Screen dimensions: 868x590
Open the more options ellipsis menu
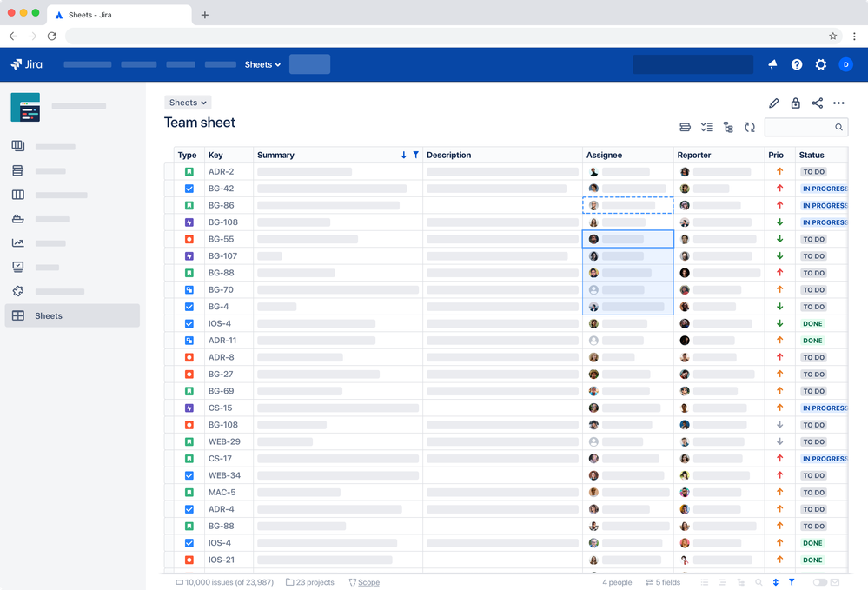point(838,103)
